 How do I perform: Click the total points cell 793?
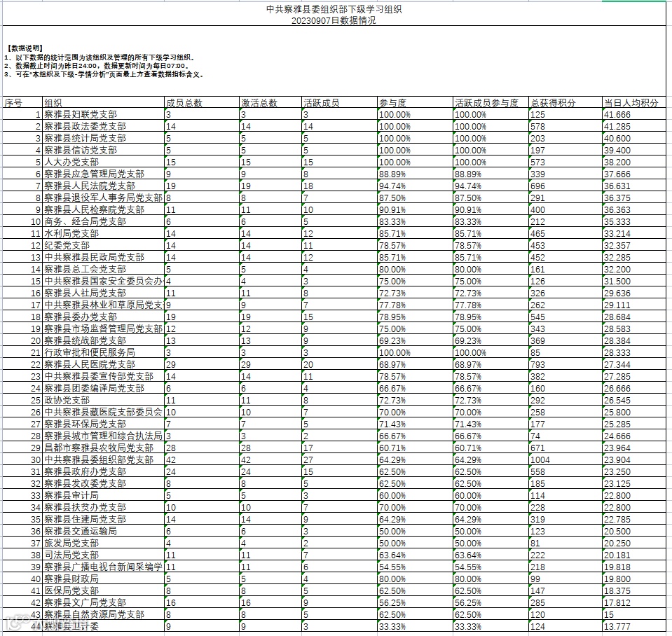tap(565, 364)
